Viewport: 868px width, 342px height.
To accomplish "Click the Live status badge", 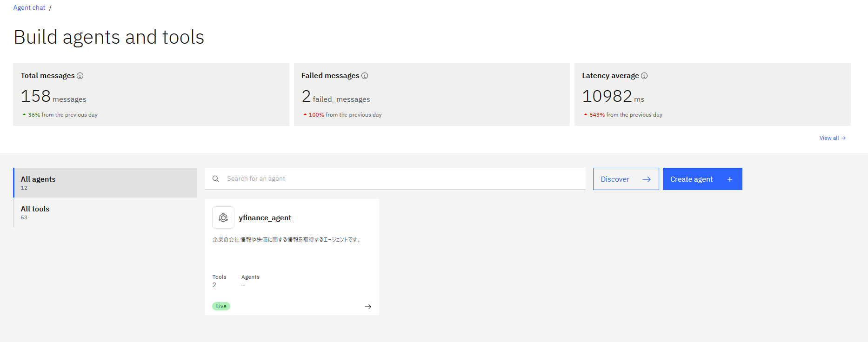I will click(x=221, y=306).
